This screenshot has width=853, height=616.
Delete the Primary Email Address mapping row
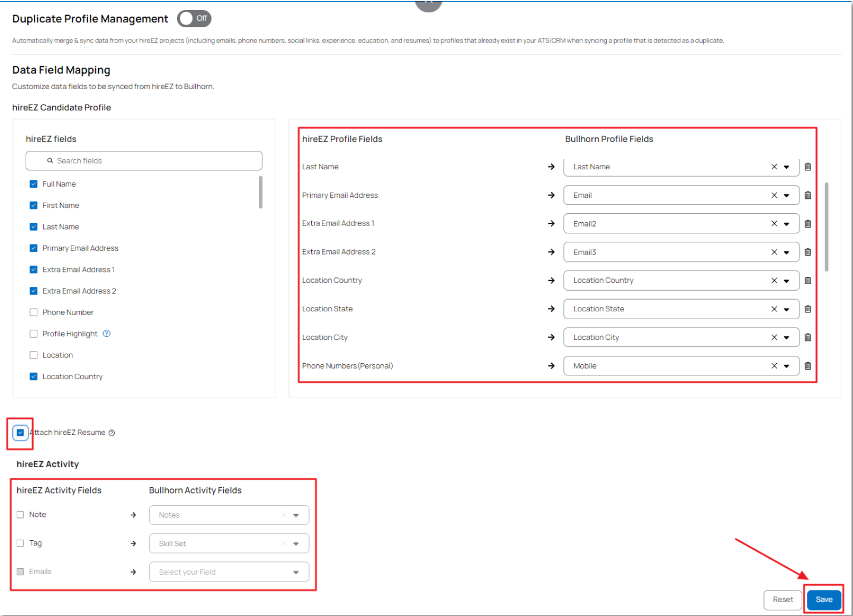pos(808,195)
